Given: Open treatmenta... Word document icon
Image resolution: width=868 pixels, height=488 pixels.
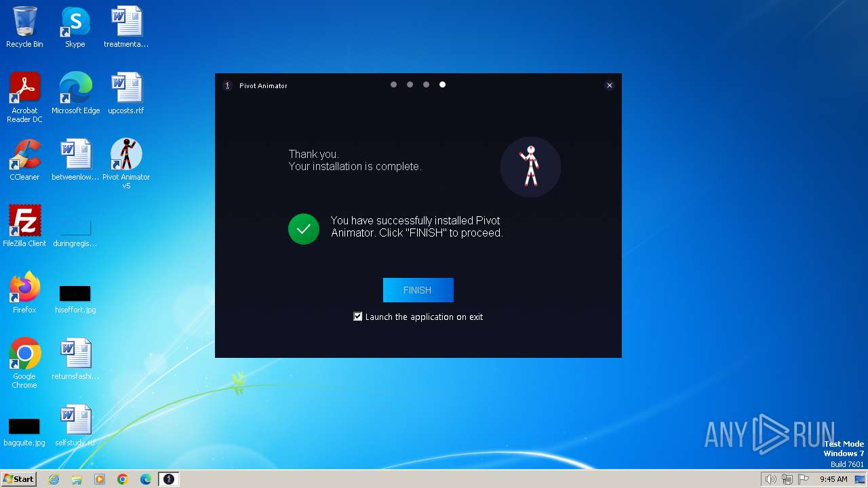Looking at the screenshot, I should [x=126, y=27].
